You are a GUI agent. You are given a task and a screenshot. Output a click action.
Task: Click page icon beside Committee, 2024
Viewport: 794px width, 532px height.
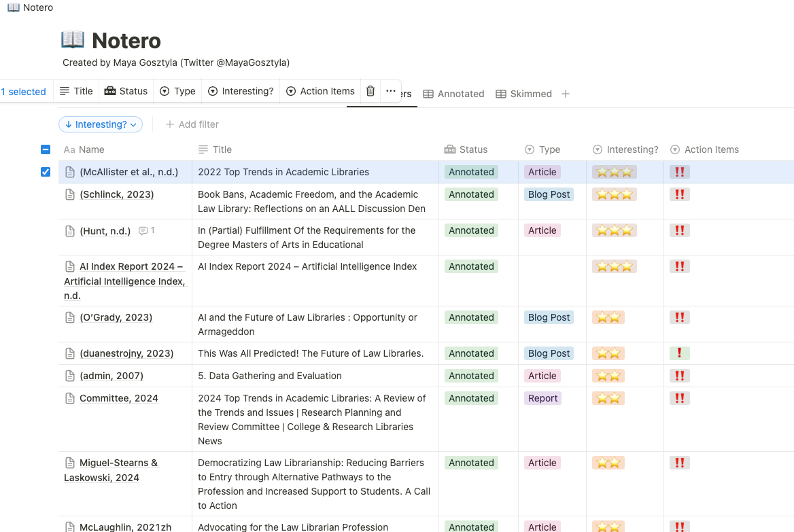click(x=69, y=398)
